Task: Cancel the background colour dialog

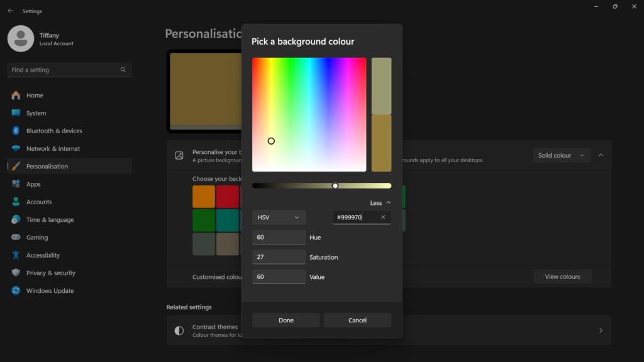Action: tap(357, 321)
